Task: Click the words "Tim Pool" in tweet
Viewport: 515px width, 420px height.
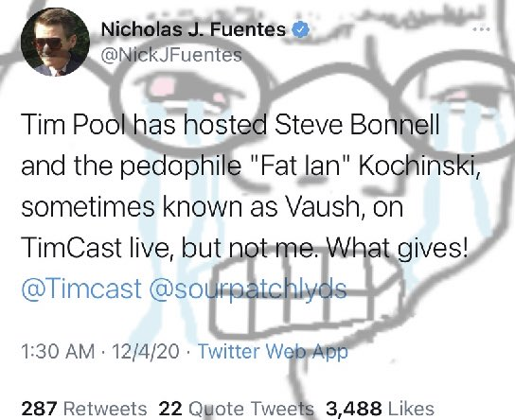Action: [74, 125]
